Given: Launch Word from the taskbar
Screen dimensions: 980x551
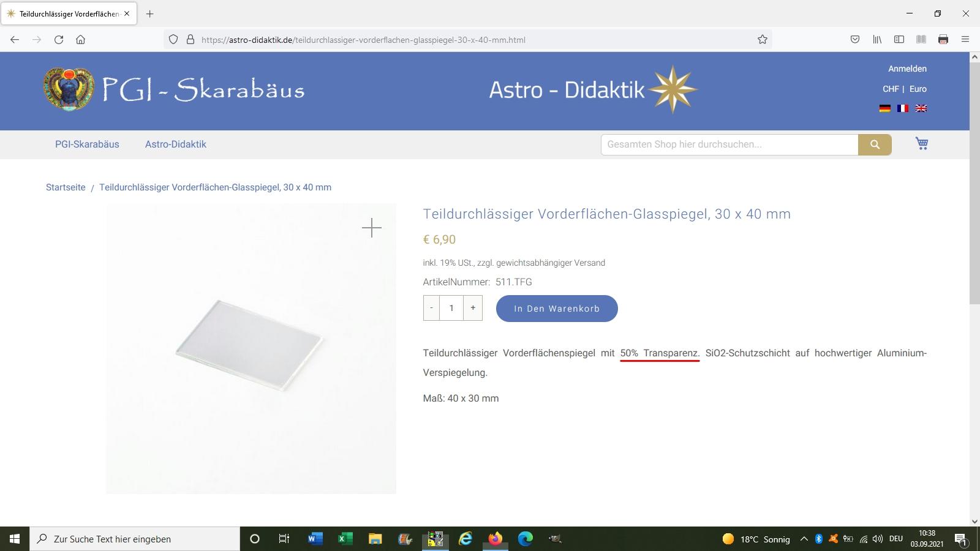Looking at the screenshot, I should (315, 539).
